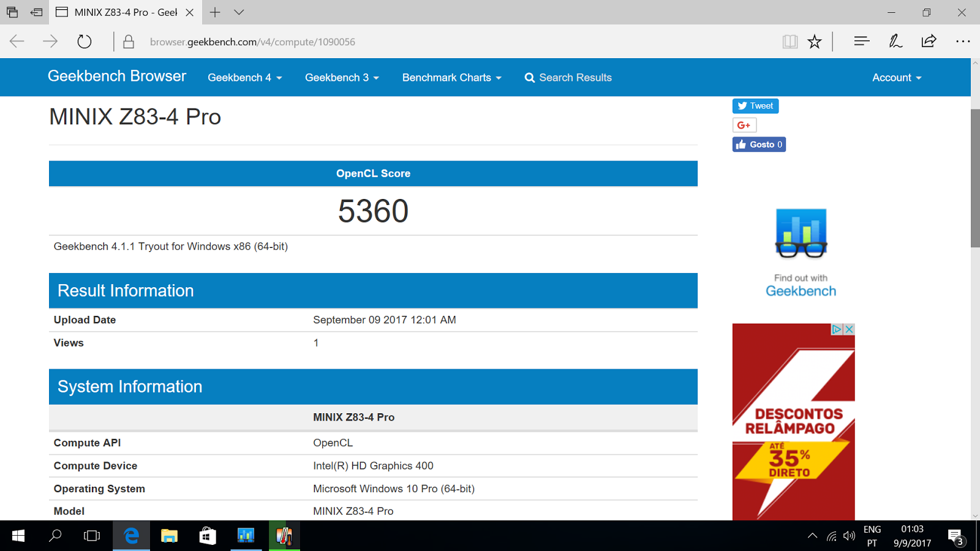
Task: Open a new tab with plus icon
Action: click(x=215, y=12)
